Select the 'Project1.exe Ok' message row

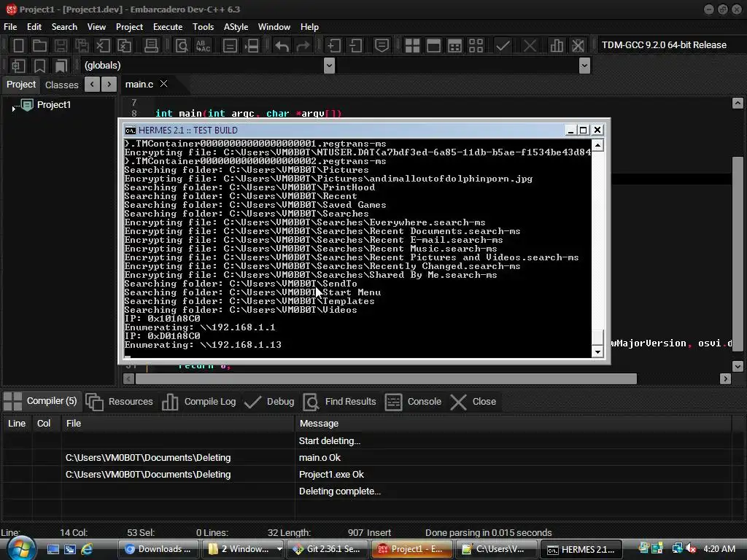(366, 474)
